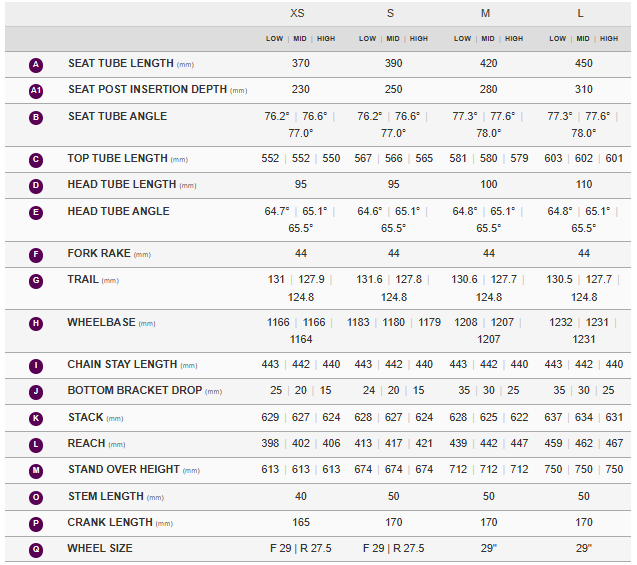637x565 pixels.
Task: Choose MID setting under size L
Action: 583,39
